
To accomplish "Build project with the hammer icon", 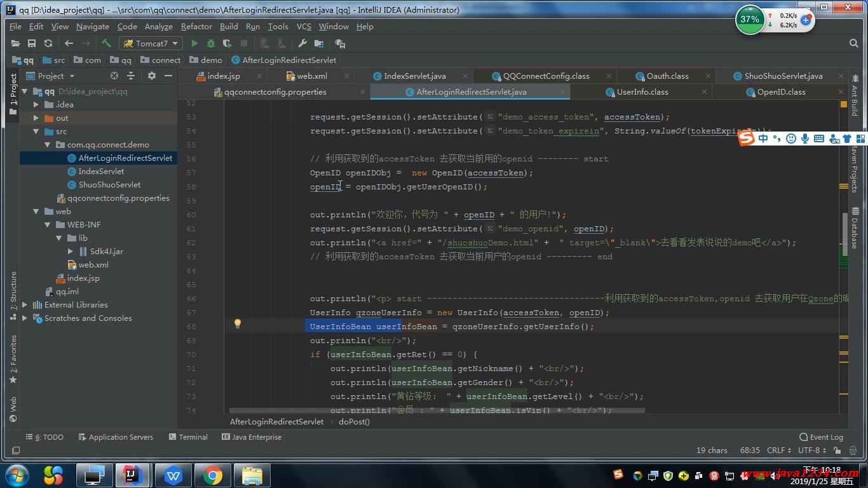I will [106, 43].
